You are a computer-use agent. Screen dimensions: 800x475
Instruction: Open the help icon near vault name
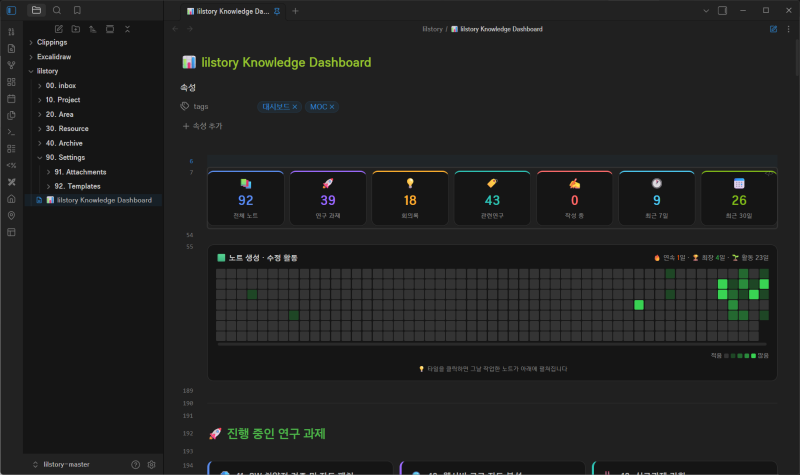point(135,465)
